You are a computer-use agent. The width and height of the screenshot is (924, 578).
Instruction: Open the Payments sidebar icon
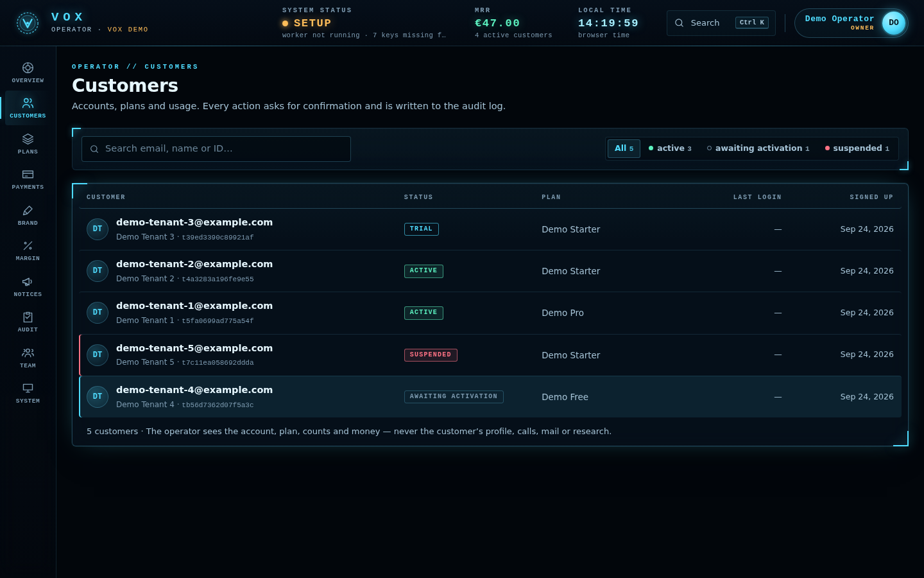[x=28, y=174]
